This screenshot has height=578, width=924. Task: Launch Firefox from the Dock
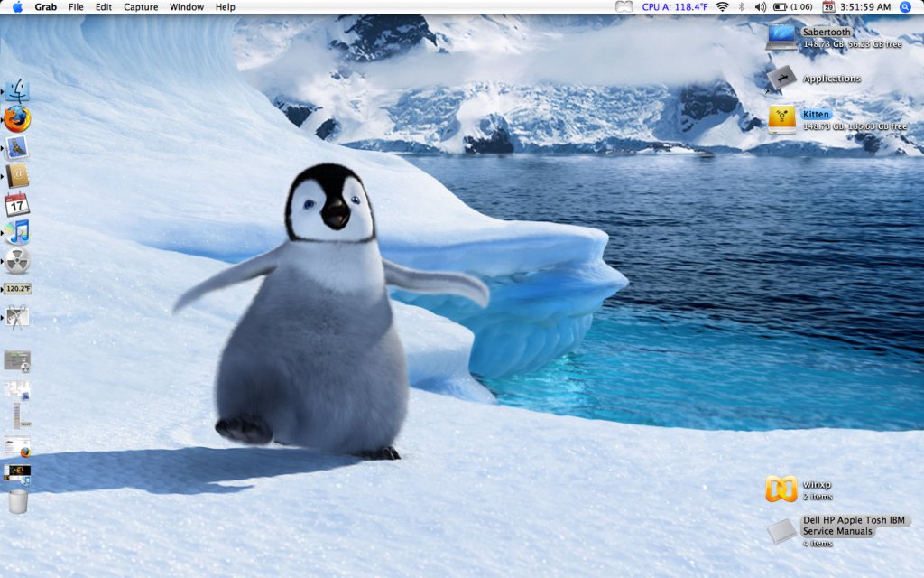(17, 119)
